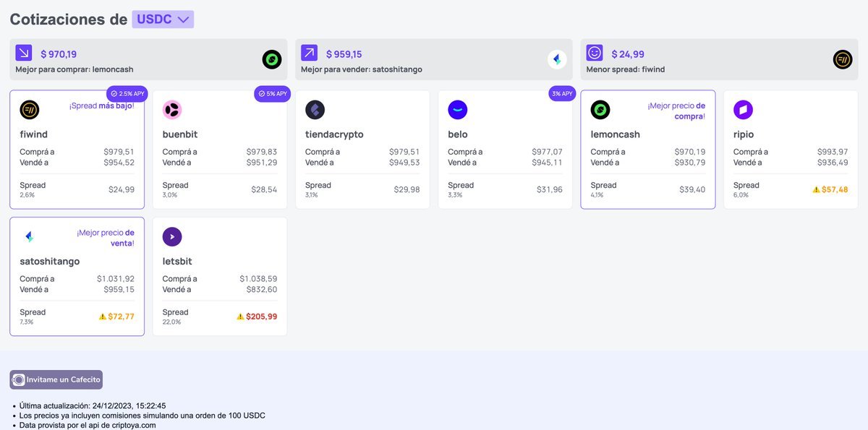Click the Invitame un Cafecito button

point(56,379)
